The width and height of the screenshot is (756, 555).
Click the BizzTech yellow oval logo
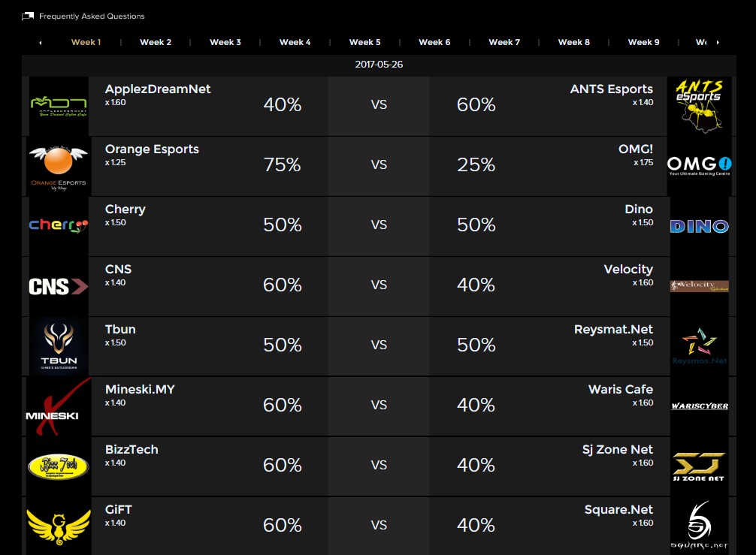click(x=59, y=466)
